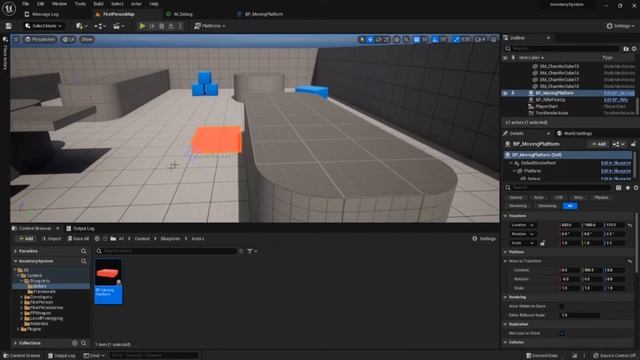
Task: Switch to the World Settings tab
Action: click(x=574, y=133)
